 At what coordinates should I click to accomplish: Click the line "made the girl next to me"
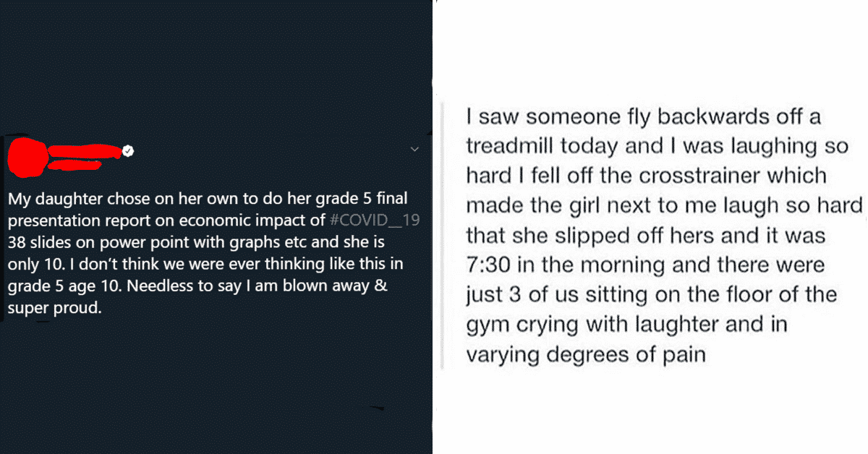665,206
